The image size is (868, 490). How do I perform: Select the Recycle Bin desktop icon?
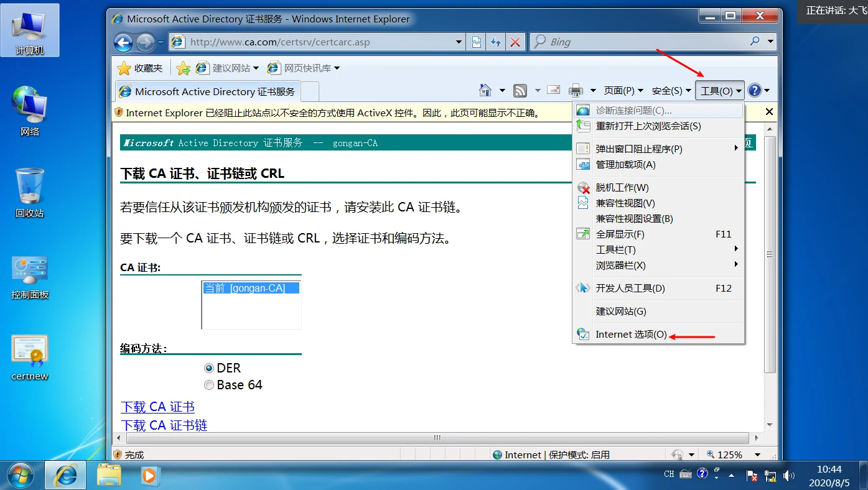pos(30,193)
